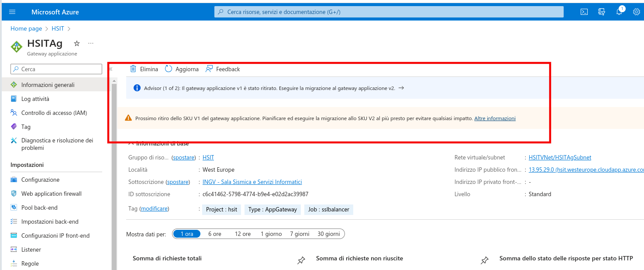The width and height of the screenshot is (644, 270).
Task: Click the Microsoft Azure brand title
Action: point(55,12)
